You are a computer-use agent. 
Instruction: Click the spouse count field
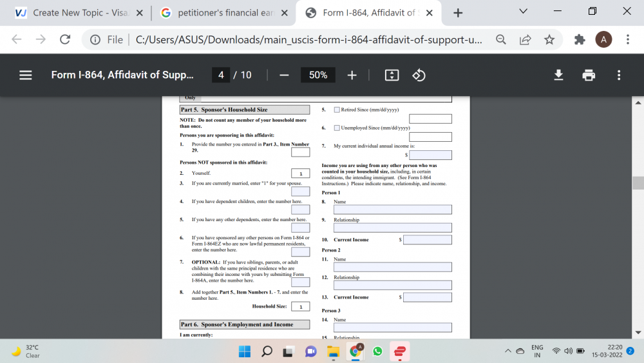pos(300,191)
